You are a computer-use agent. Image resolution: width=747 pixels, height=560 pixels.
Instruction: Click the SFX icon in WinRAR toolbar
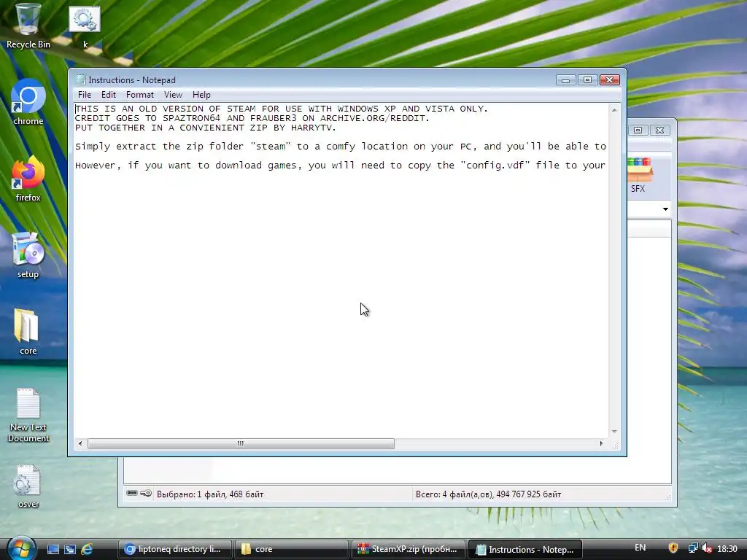click(x=639, y=175)
